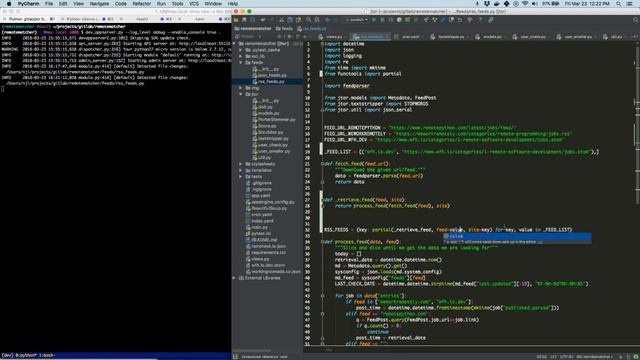Click the Synchronize toolbar icon

point(253,20)
